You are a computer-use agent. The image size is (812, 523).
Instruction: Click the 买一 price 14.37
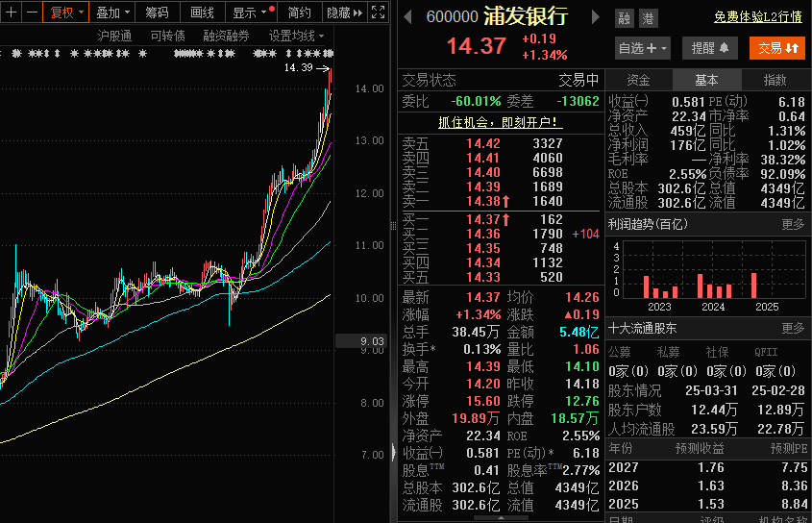pyautogui.click(x=483, y=220)
